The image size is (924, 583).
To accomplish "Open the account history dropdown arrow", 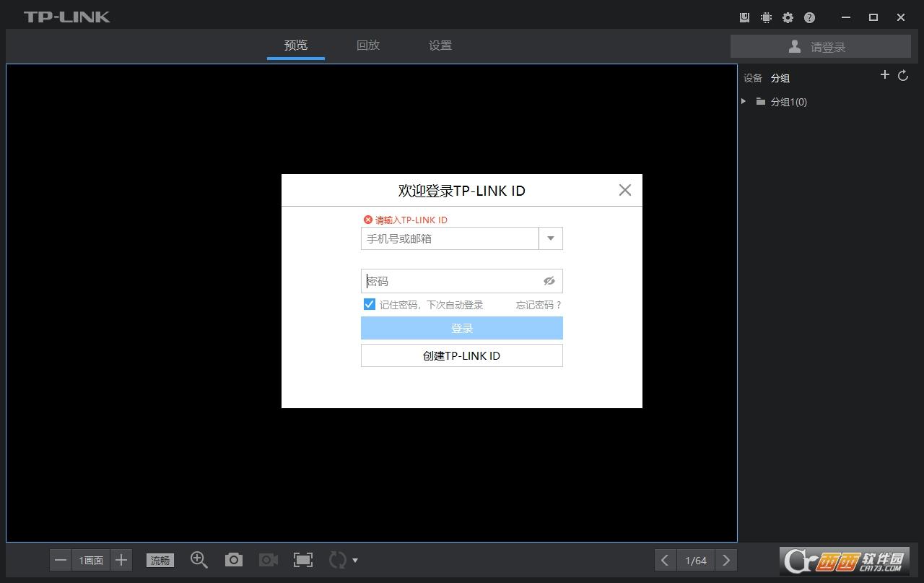I will coord(551,238).
